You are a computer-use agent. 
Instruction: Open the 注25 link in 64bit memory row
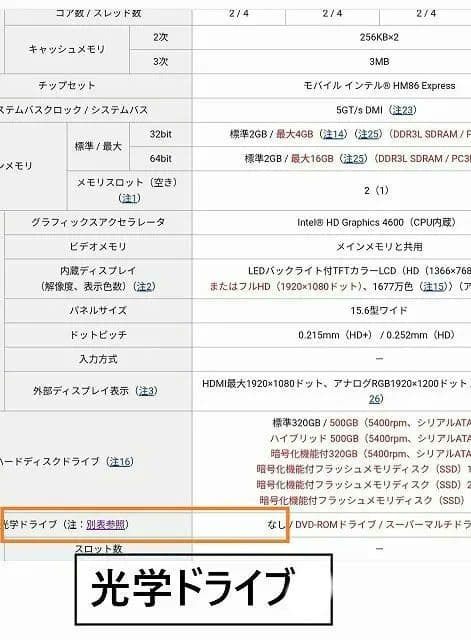pos(353,158)
